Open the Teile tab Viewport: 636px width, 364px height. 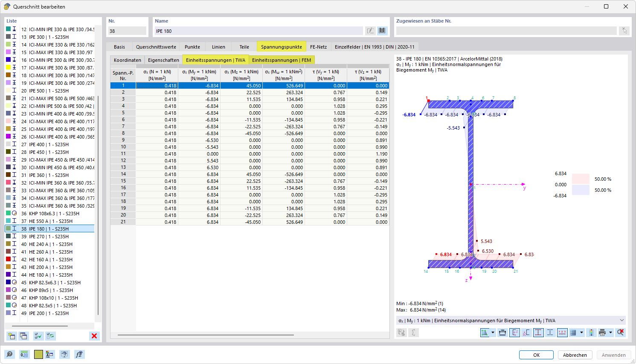pos(244,47)
